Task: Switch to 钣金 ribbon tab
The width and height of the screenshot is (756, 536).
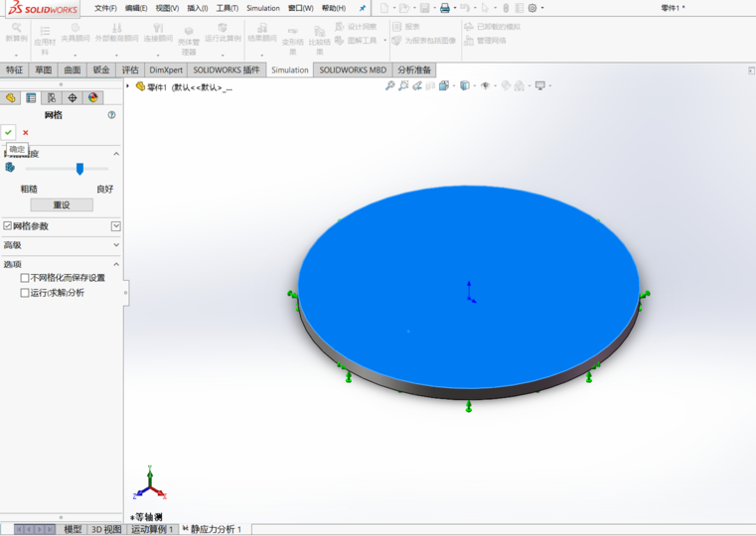Action: [x=101, y=69]
